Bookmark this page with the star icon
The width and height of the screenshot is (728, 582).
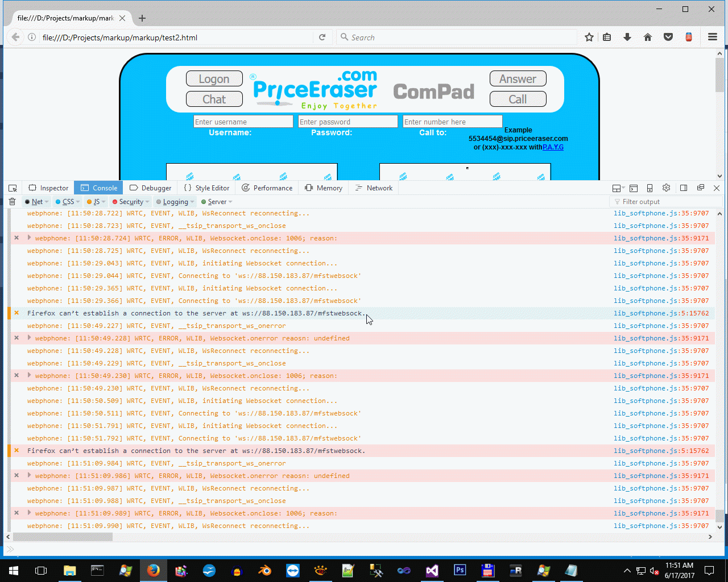tap(589, 38)
